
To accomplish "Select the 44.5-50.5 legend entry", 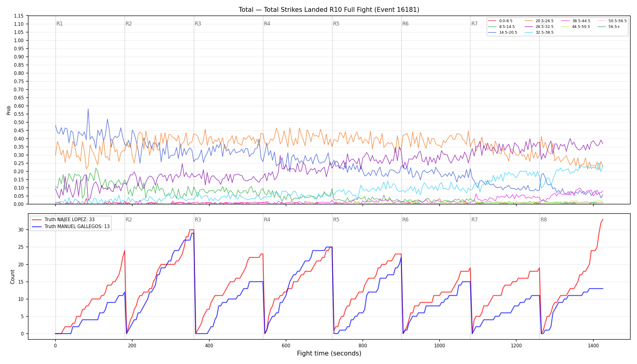I will [576, 27].
